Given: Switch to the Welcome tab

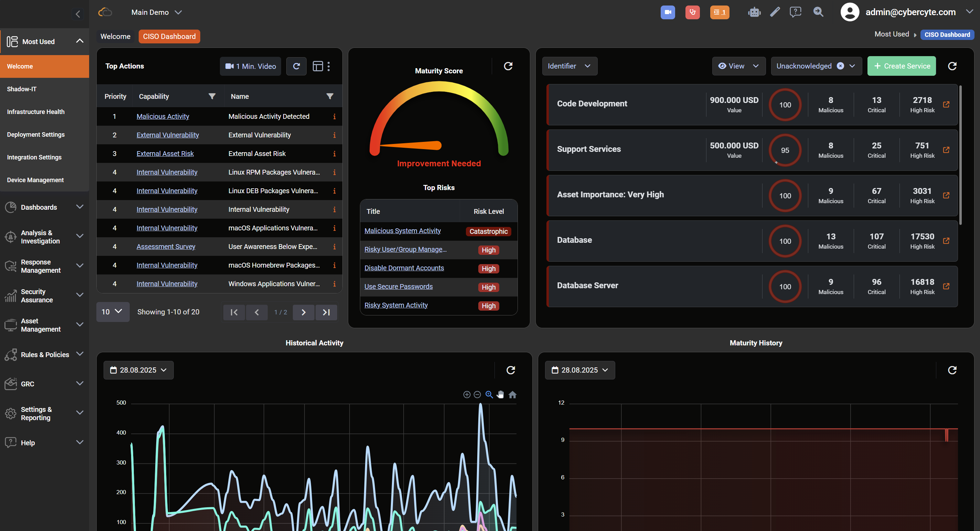Looking at the screenshot, I should [115, 37].
